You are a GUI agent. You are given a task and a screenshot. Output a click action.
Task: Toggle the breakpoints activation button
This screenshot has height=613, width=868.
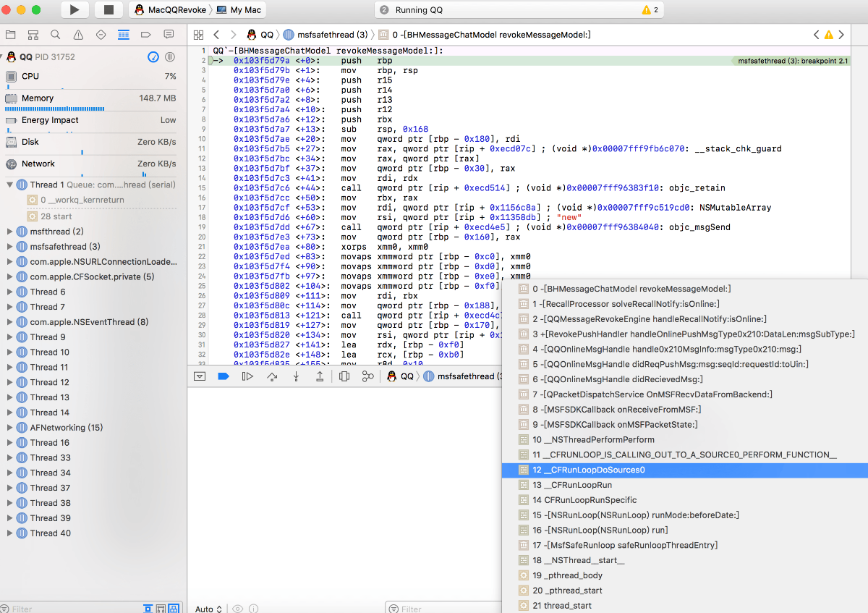[224, 376]
